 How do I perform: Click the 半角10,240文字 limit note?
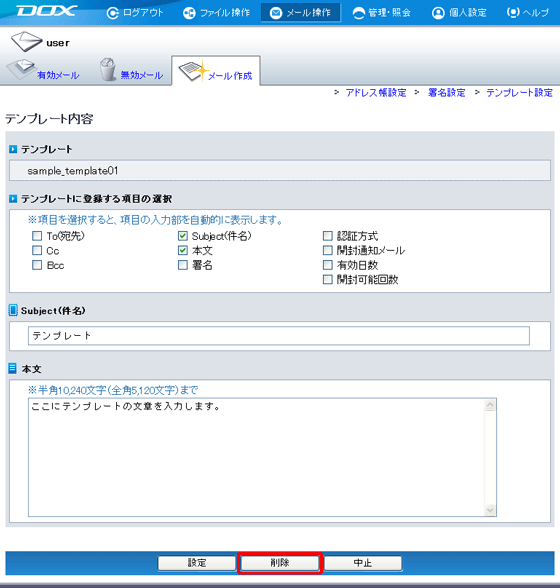(x=113, y=390)
